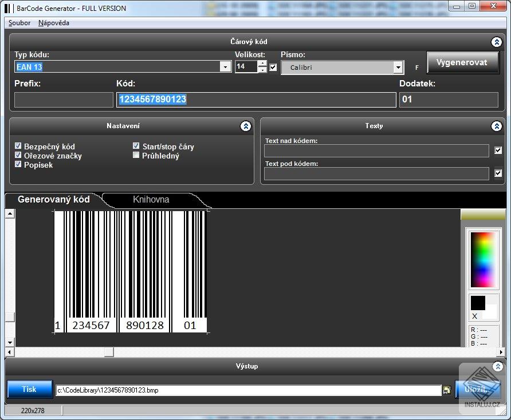
Task: Open the Písmo dropdown showing Calibri
Action: coord(398,67)
